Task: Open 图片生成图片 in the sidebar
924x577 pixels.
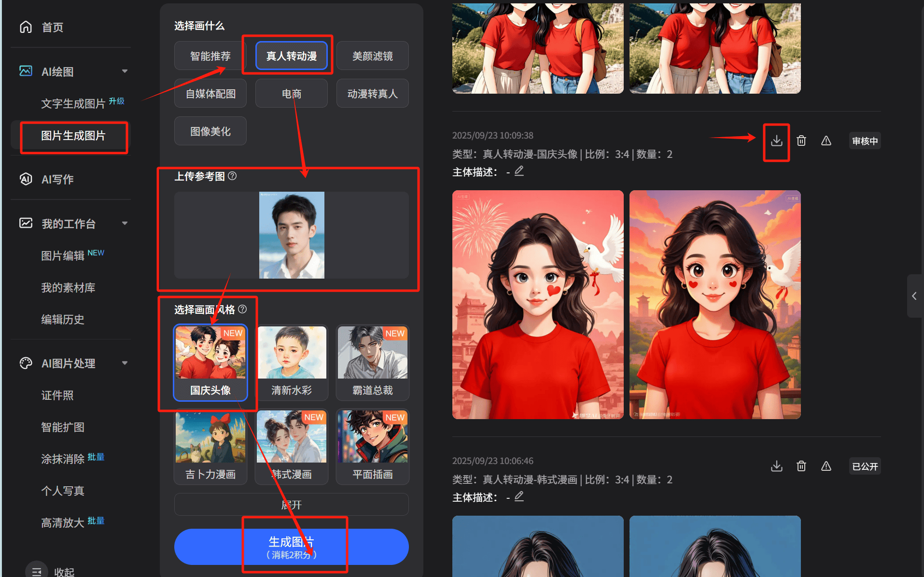Action: 73,136
